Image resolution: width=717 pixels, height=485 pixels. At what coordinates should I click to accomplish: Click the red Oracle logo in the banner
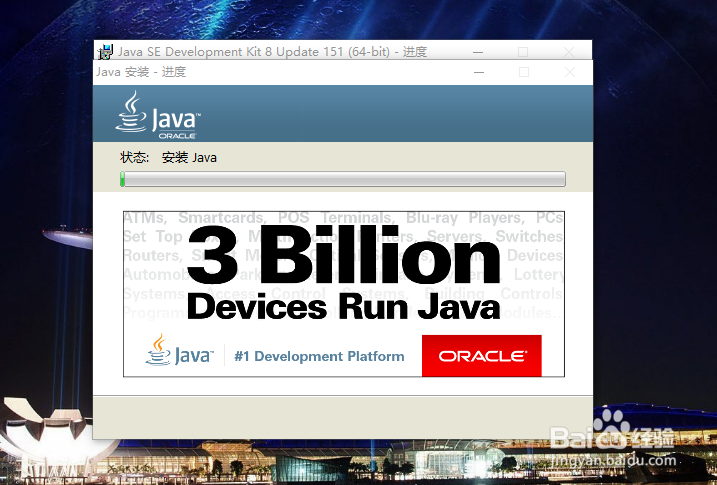click(482, 356)
